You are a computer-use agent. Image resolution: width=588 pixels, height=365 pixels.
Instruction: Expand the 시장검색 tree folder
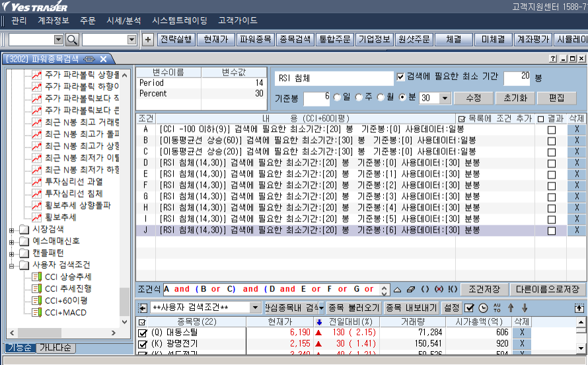pos(11,229)
